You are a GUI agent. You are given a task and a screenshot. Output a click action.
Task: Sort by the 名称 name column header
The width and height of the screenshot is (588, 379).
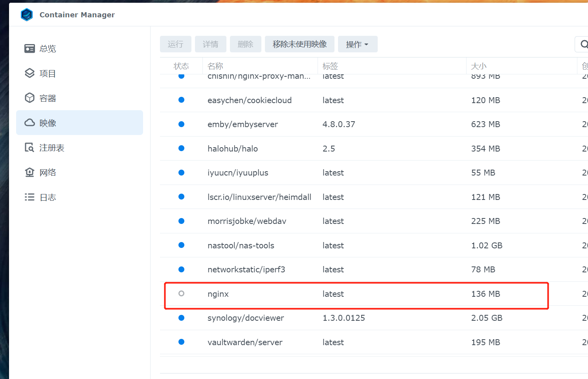[x=260, y=66]
